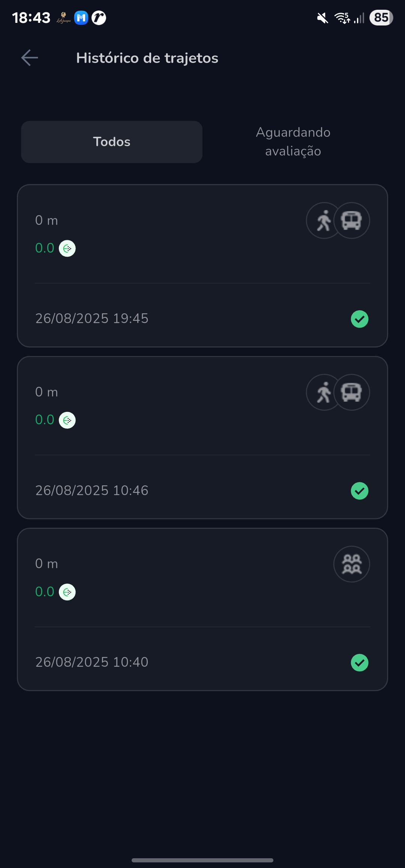Tap green checkmark on 19:45 trip
This screenshot has height=868, width=405.
pos(360,319)
